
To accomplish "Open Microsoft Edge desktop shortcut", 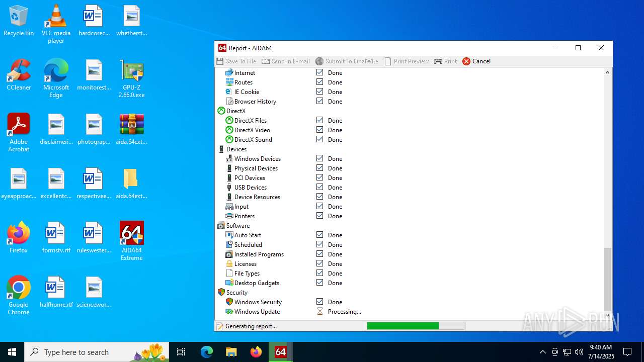I will point(56,78).
